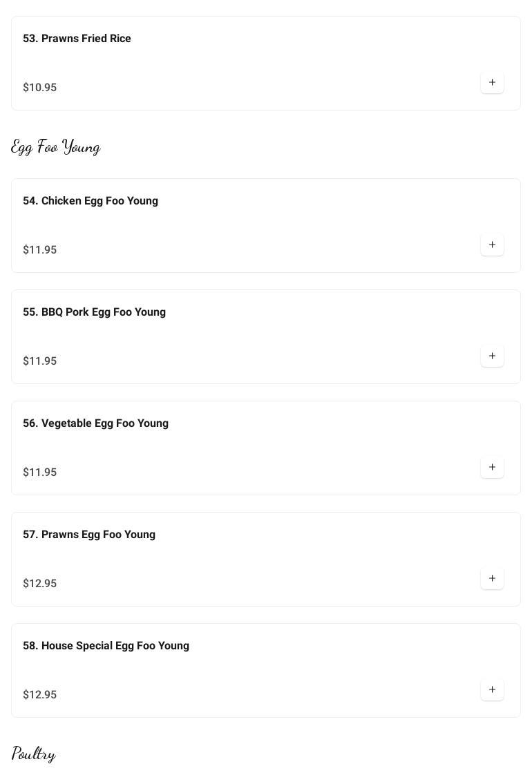Open item 56. Vegetable Egg Foo Young
This screenshot has height=773, width=532.
[x=95, y=423]
